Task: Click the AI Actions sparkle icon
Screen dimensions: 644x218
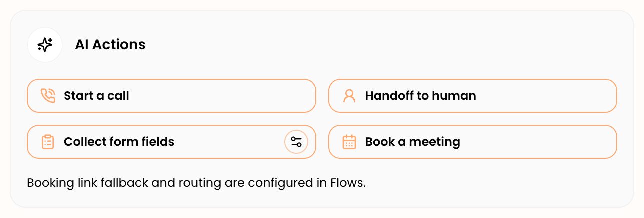Action: coord(45,45)
